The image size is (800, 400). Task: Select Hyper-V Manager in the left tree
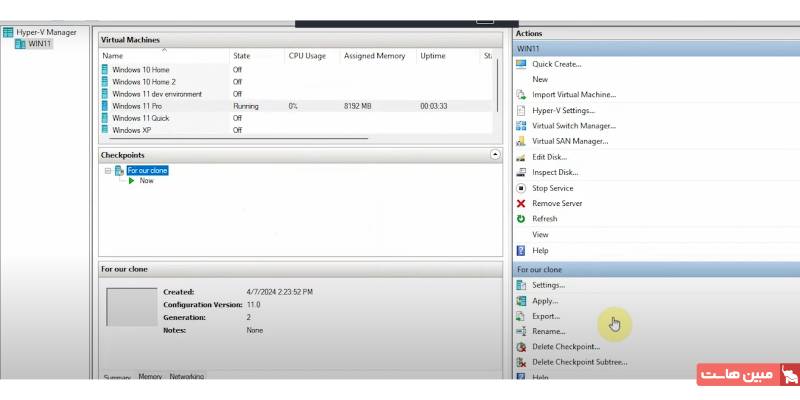tap(46, 32)
